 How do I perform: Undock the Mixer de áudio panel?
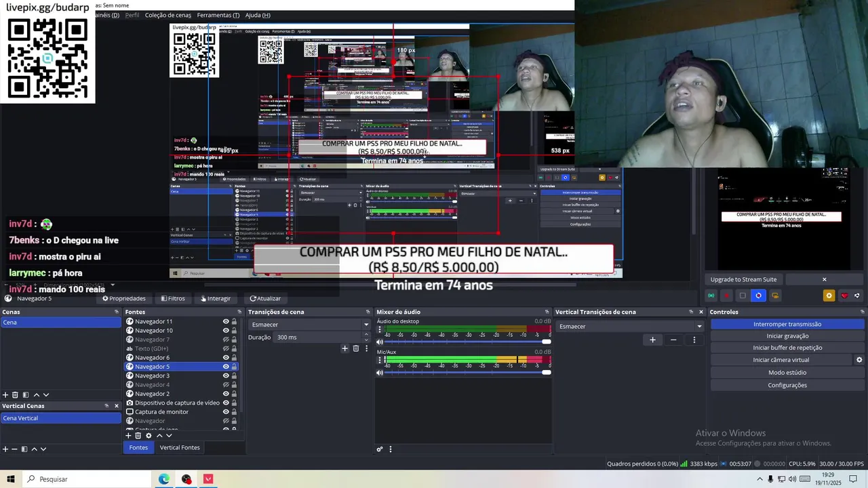(x=547, y=312)
